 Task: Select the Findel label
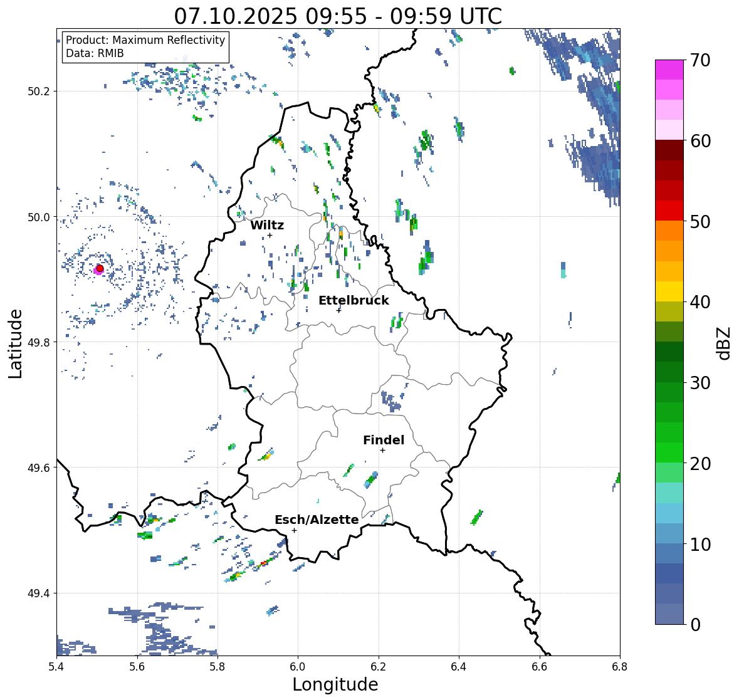pyautogui.click(x=383, y=440)
